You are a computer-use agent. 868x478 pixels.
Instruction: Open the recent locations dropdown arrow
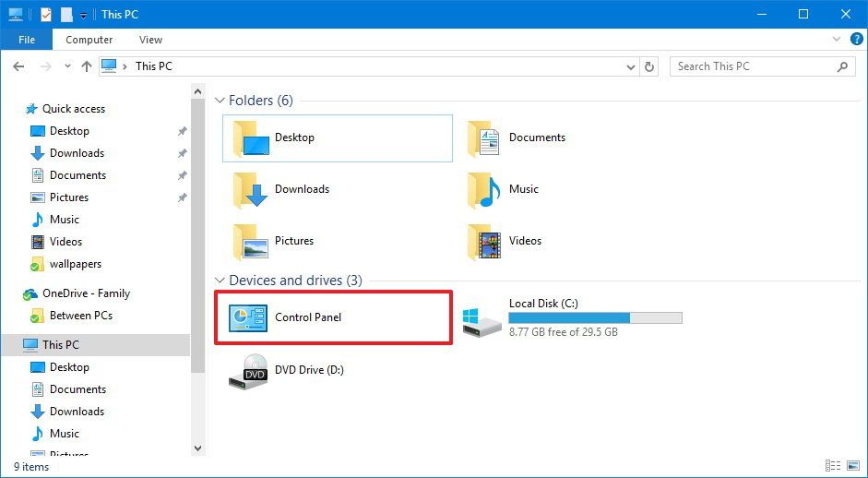click(x=67, y=66)
